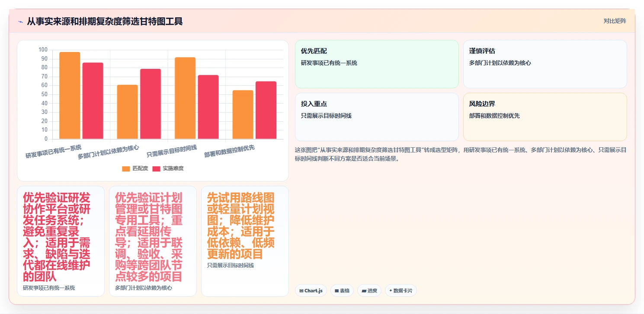Click the x-axis label 只需展示目标时间线
The width and height of the screenshot is (644, 314).
coord(172,151)
